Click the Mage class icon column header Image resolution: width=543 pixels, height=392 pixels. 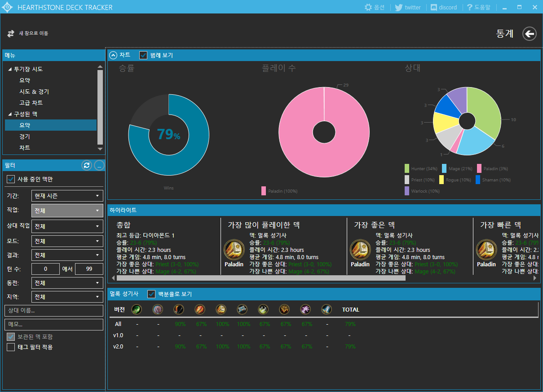pyautogui.click(x=200, y=309)
